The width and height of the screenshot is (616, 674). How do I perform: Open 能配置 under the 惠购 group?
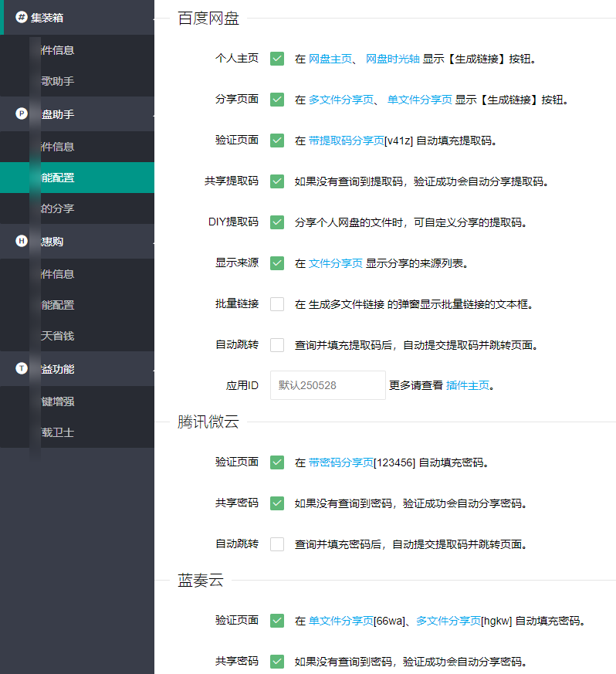tap(77, 305)
